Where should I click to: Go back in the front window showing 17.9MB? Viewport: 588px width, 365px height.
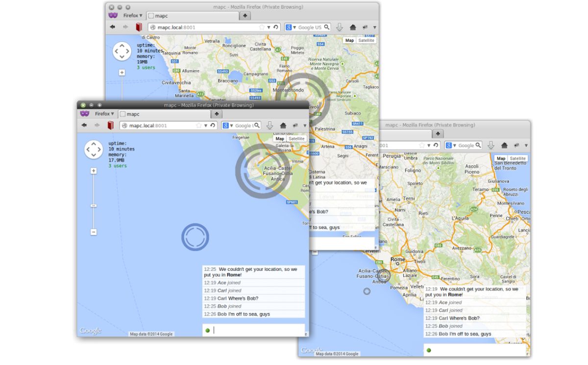point(84,126)
